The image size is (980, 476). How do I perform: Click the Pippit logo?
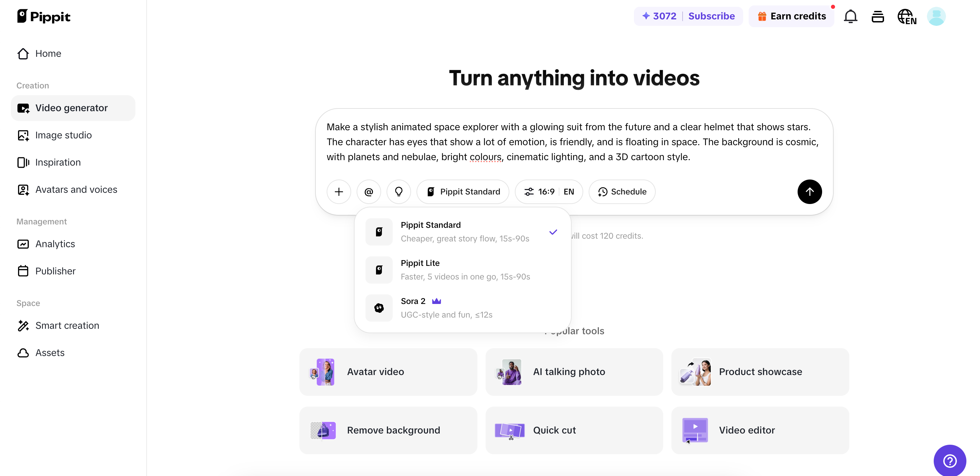coord(43,16)
